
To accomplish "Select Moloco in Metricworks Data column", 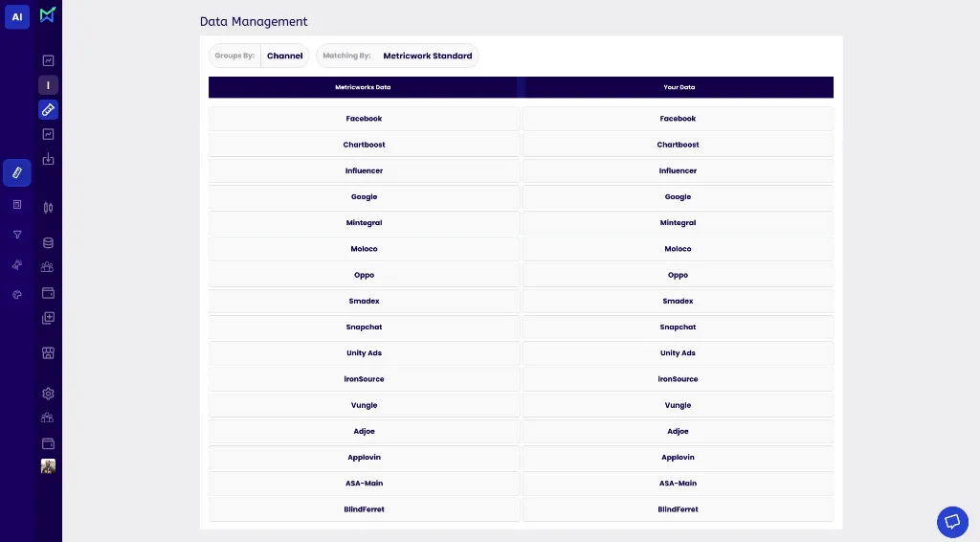I will coord(364,249).
